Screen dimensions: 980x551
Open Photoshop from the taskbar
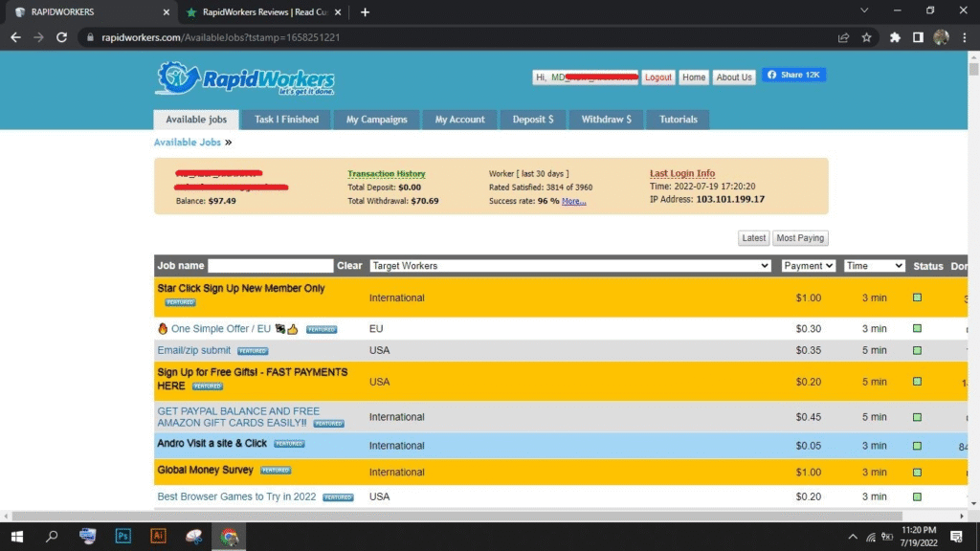click(x=123, y=536)
